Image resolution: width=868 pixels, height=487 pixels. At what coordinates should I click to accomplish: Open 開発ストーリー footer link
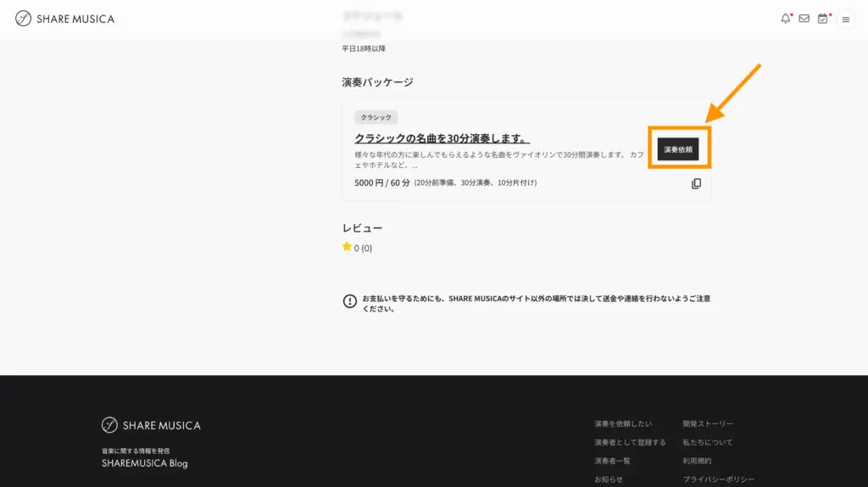click(708, 423)
